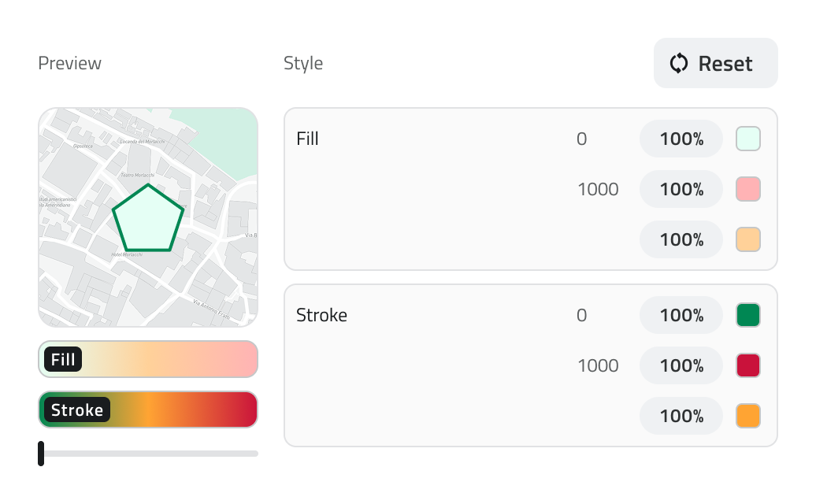This screenshot has width=816, height=504.
Task: Click Fill opacity 100% for value 1000
Action: coord(681,189)
